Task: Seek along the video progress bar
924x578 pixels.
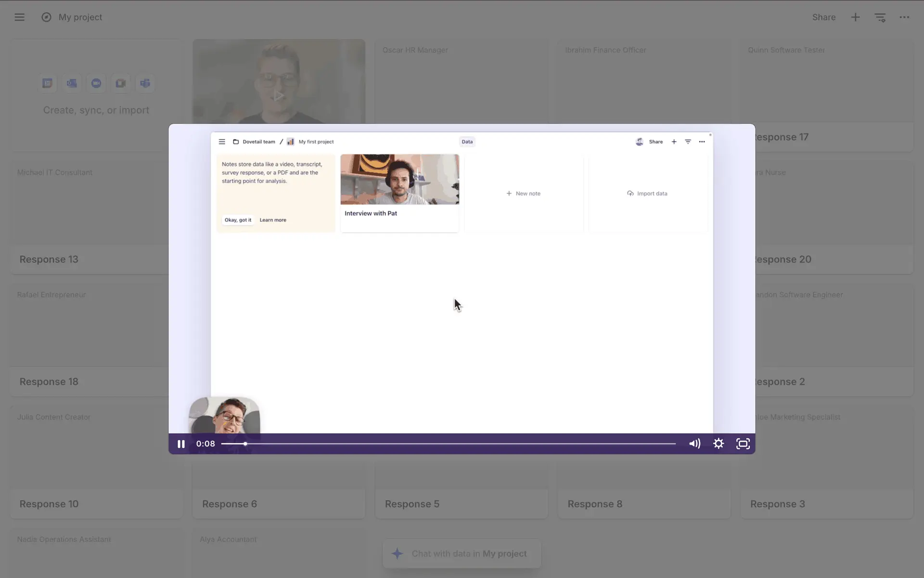Action: [448, 444]
